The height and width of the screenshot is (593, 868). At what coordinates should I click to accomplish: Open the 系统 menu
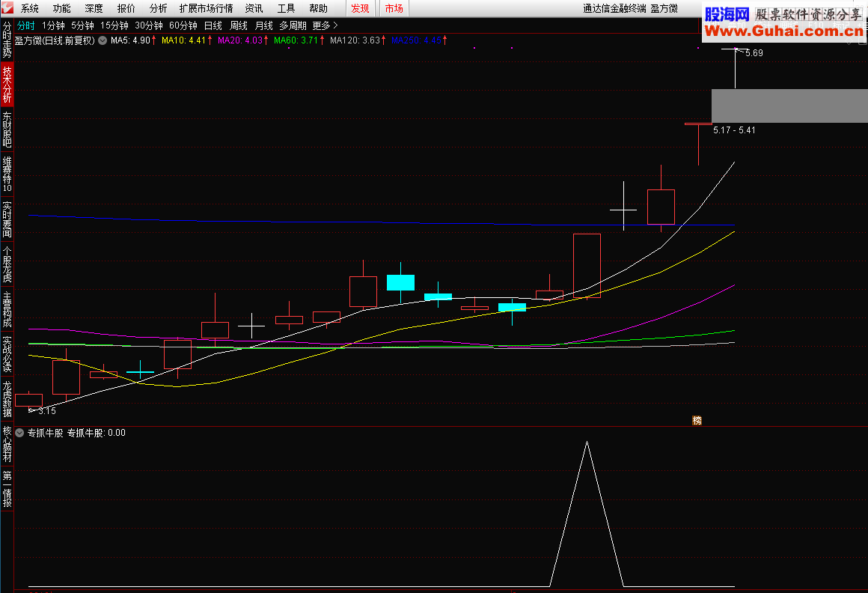[x=30, y=8]
